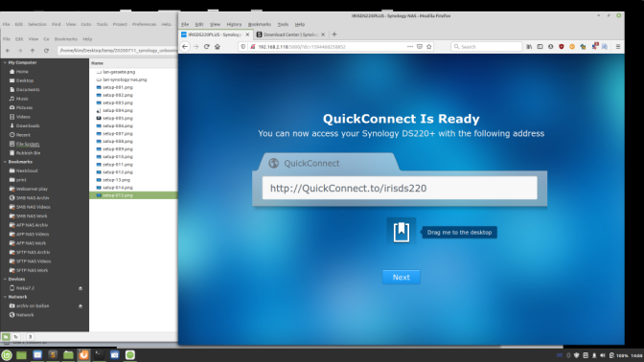This screenshot has width=644, height=362.
Task: Click the QuickConnect bookmark icon to drag
Action: tap(402, 232)
